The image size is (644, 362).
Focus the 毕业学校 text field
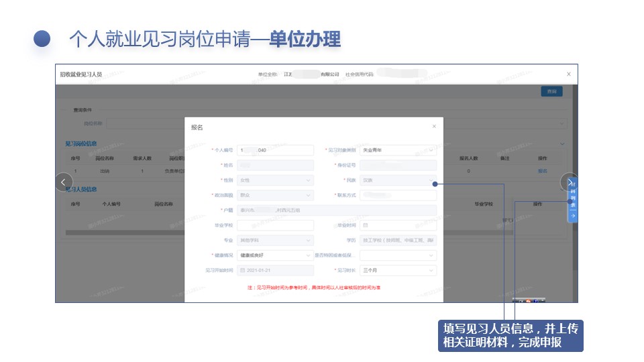tap(275, 225)
